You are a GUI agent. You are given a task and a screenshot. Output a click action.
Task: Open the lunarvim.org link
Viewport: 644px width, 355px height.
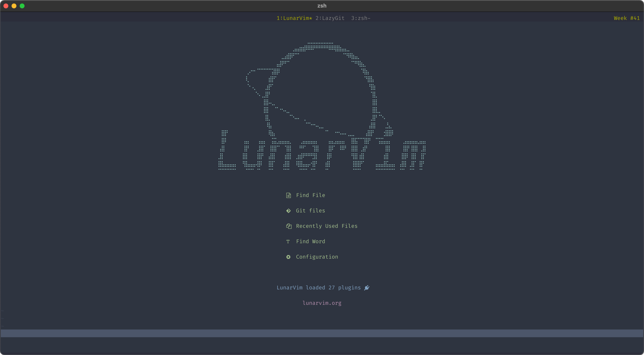click(x=322, y=303)
